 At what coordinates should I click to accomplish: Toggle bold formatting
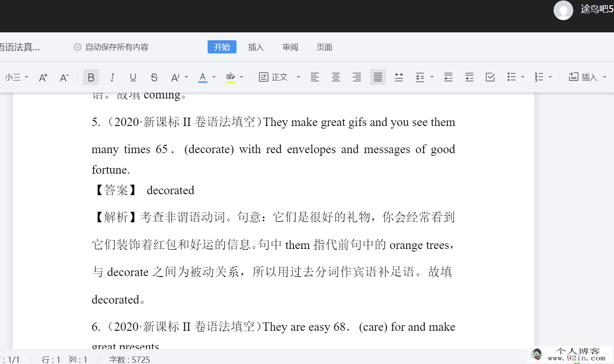[91, 77]
